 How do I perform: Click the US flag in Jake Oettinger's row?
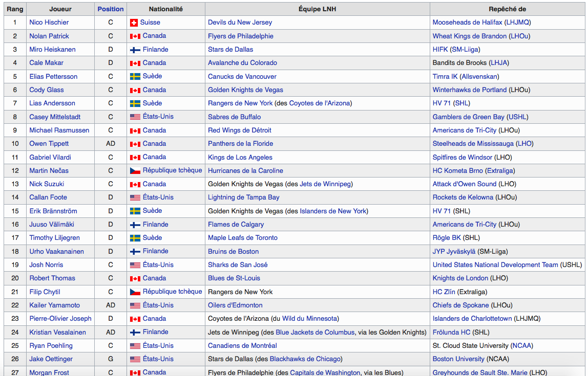pos(135,359)
